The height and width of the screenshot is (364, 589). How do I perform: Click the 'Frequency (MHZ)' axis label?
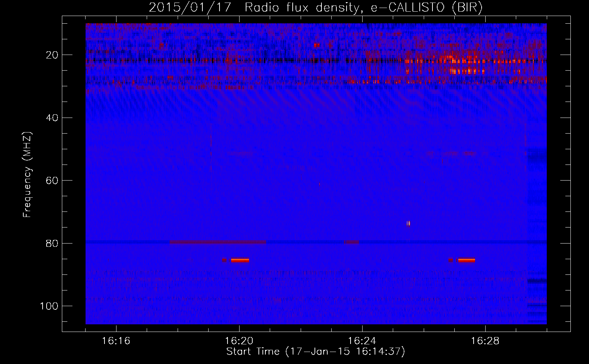tap(27, 175)
